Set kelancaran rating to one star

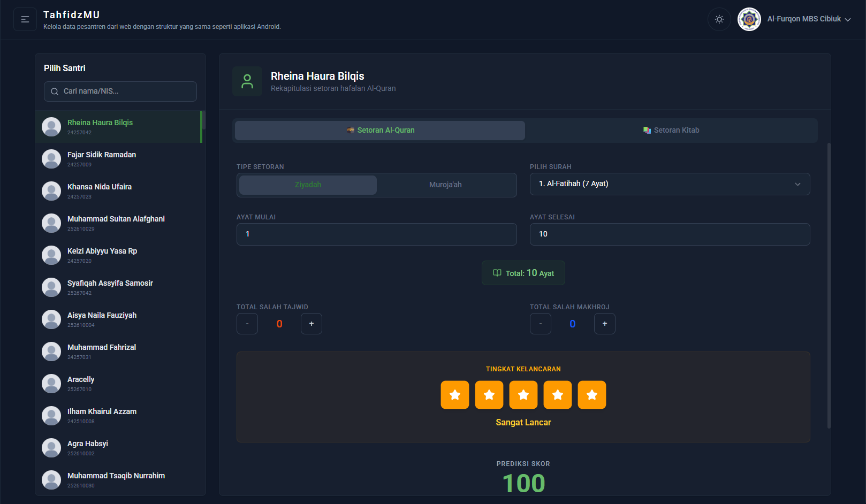pyautogui.click(x=455, y=395)
